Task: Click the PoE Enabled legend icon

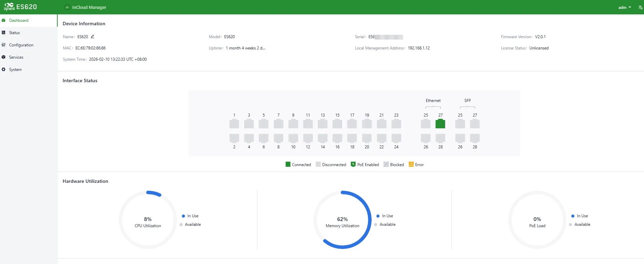Action: (x=353, y=164)
